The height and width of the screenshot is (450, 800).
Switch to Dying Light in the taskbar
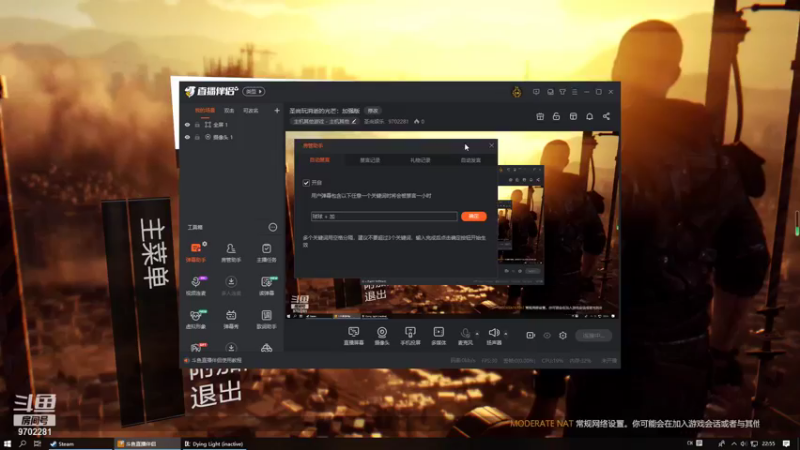pyautogui.click(x=213, y=444)
